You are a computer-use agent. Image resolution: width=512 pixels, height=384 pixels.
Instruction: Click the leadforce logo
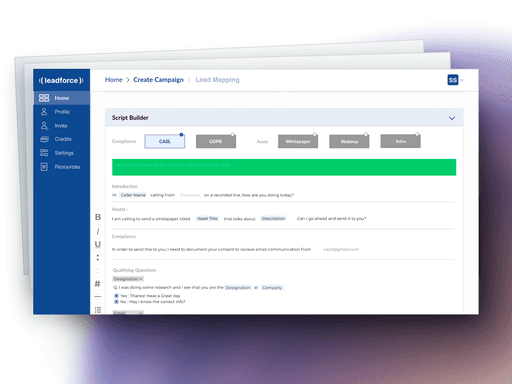[61, 80]
